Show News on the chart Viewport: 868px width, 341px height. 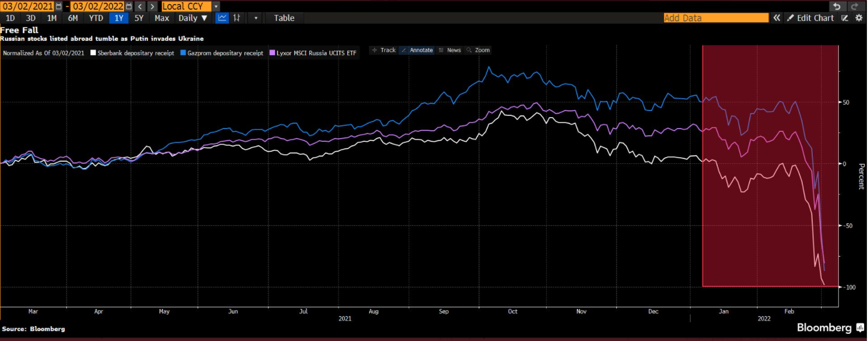449,50
